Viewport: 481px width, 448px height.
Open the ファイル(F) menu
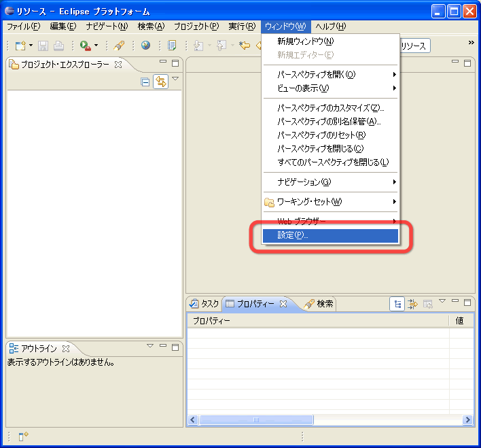(24, 27)
